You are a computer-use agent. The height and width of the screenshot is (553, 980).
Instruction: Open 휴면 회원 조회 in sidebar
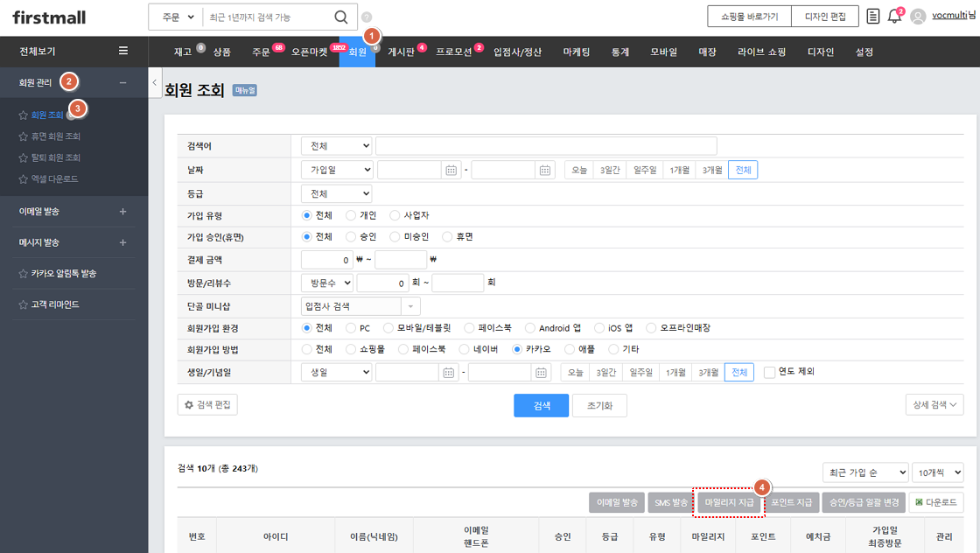coord(56,136)
